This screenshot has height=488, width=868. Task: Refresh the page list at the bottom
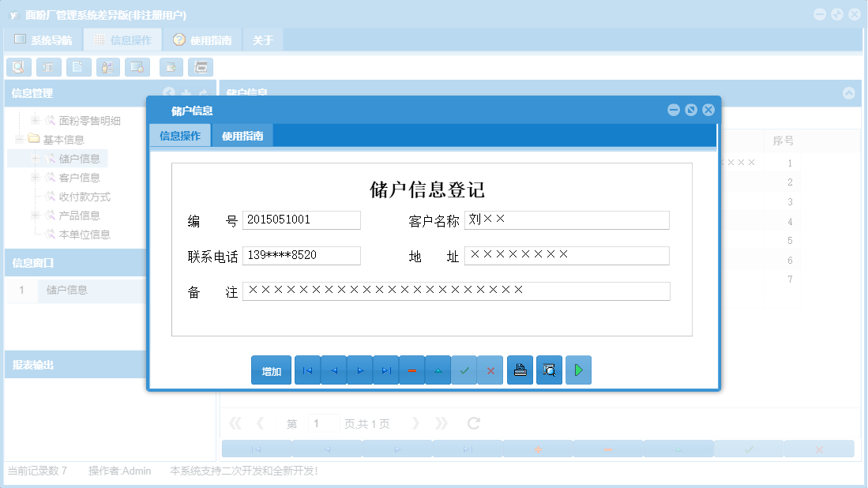point(473,422)
